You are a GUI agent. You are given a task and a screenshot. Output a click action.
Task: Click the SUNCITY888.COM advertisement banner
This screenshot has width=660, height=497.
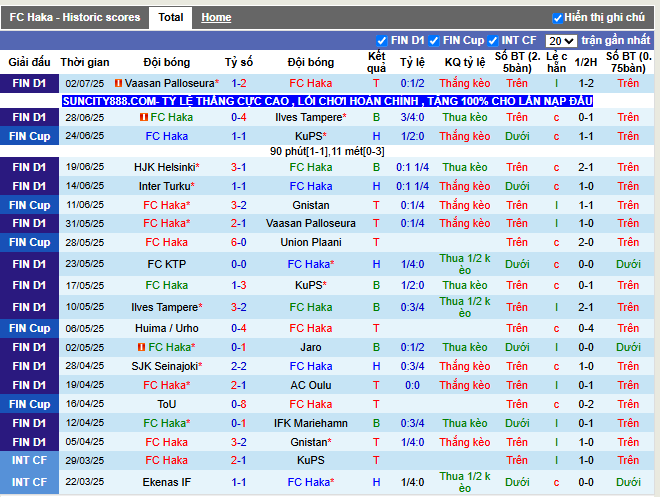[x=327, y=101]
